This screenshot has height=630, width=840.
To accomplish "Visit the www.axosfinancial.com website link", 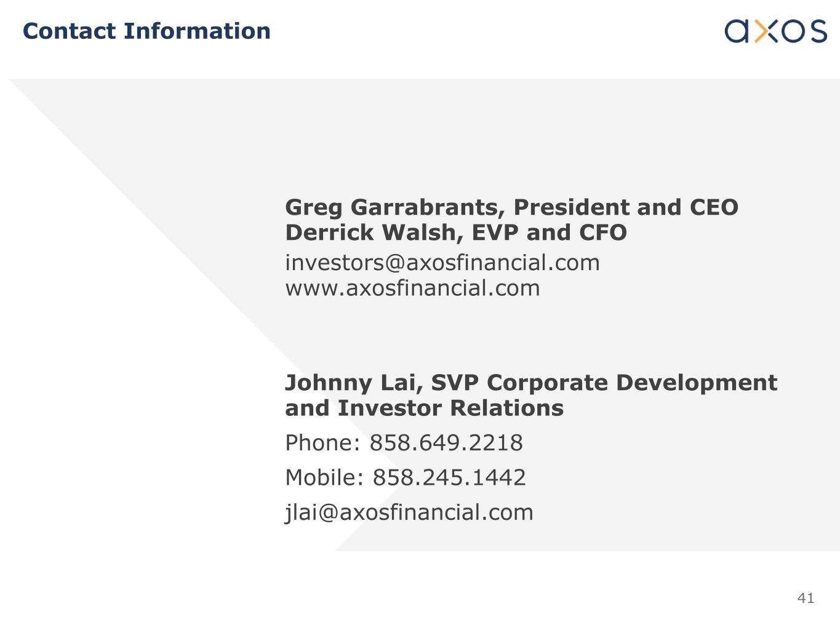I will (x=412, y=288).
